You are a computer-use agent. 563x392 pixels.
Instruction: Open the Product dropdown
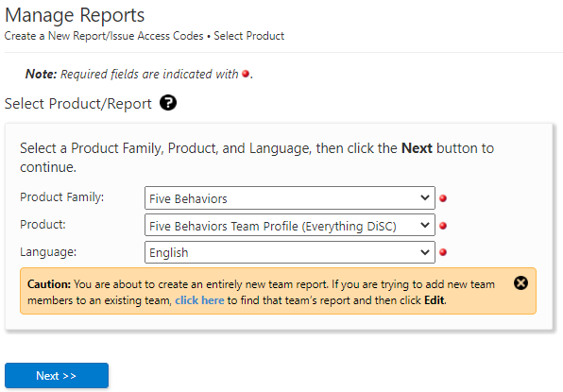(290, 225)
